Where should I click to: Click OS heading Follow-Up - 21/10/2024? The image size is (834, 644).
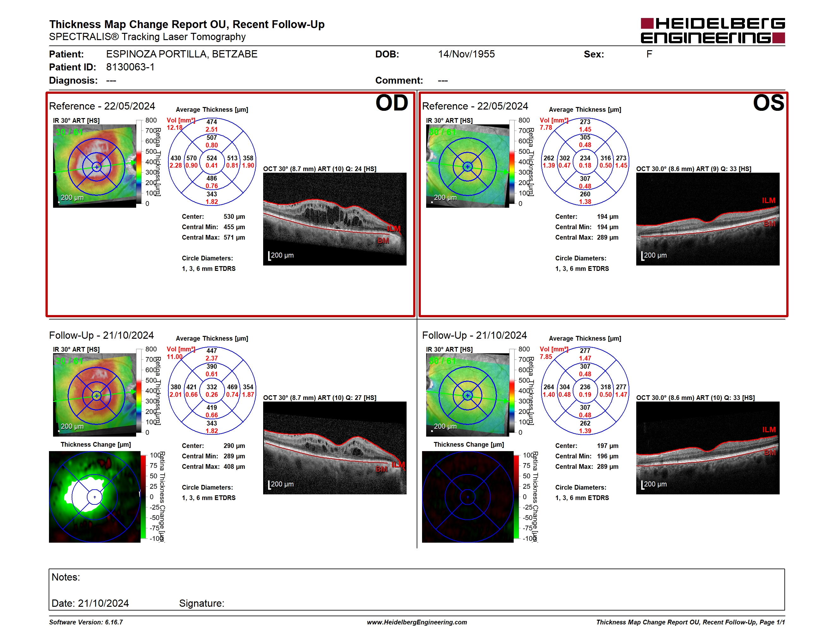tap(474, 335)
